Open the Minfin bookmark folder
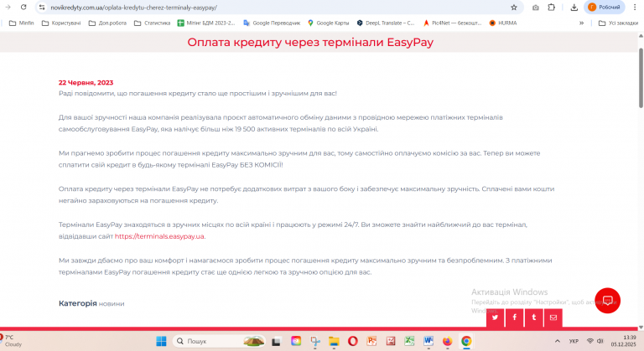The image size is (644, 351). point(22,23)
